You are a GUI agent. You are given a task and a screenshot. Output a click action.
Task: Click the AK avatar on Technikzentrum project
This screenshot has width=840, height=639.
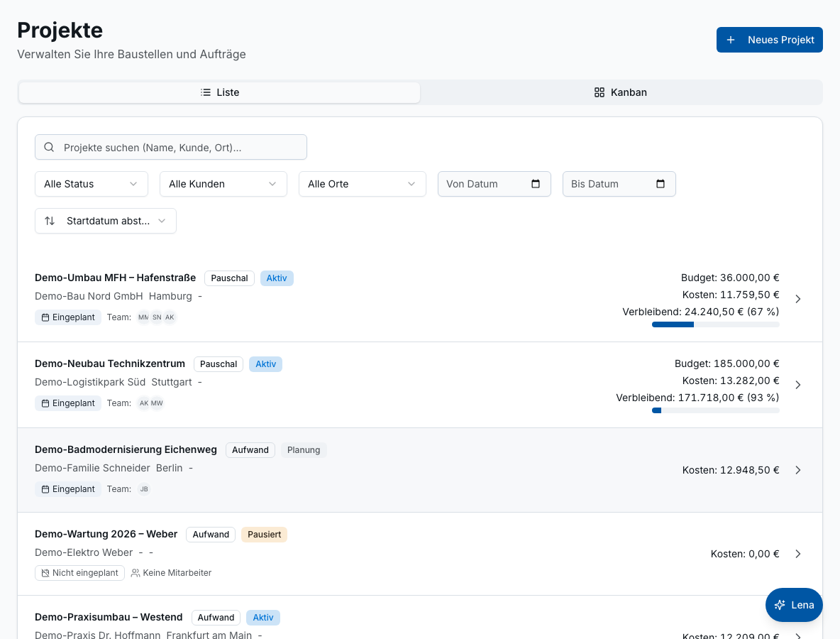point(143,403)
